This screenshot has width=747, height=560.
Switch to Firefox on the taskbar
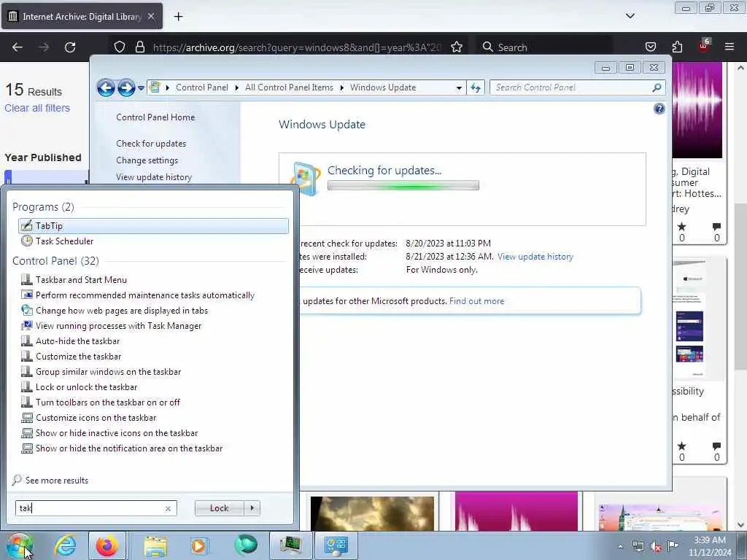pyautogui.click(x=107, y=545)
